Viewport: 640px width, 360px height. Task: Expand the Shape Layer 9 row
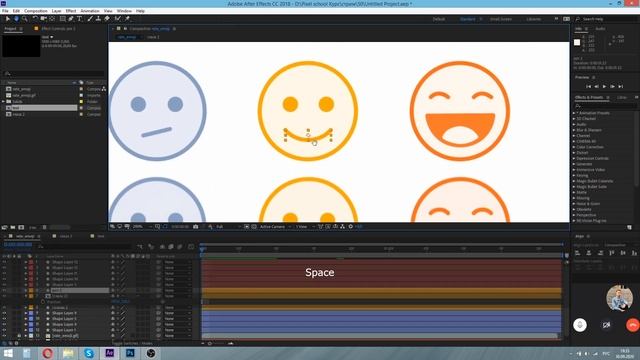[26, 313]
